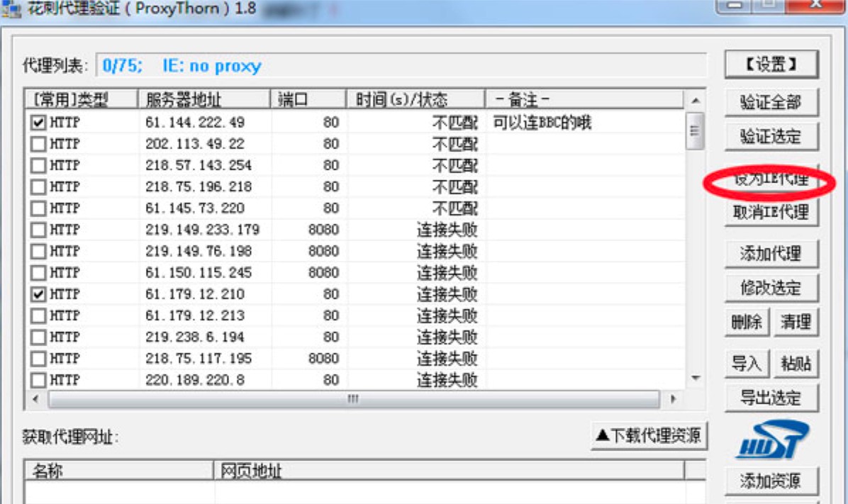Viewport: 848px width, 504px height.
Task: Click the 可以连BBC的哦 remark cell
Action: 542,123
